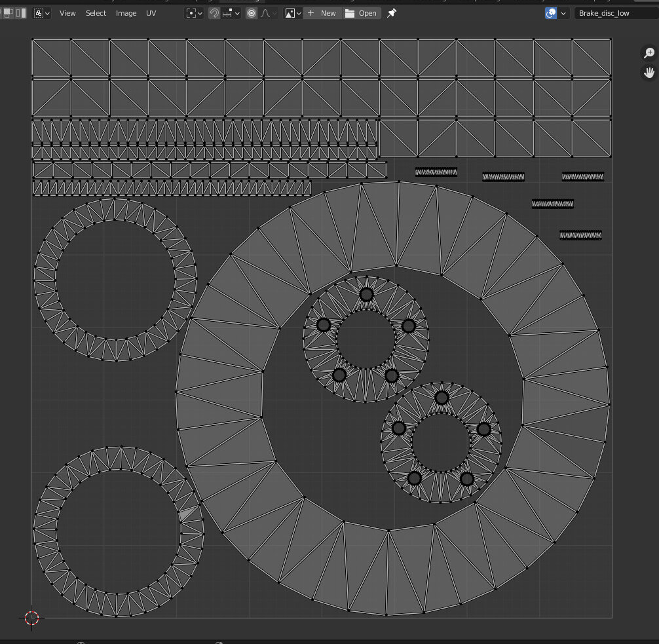Open the View menu
The width and height of the screenshot is (659, 644).
point(67,13)
